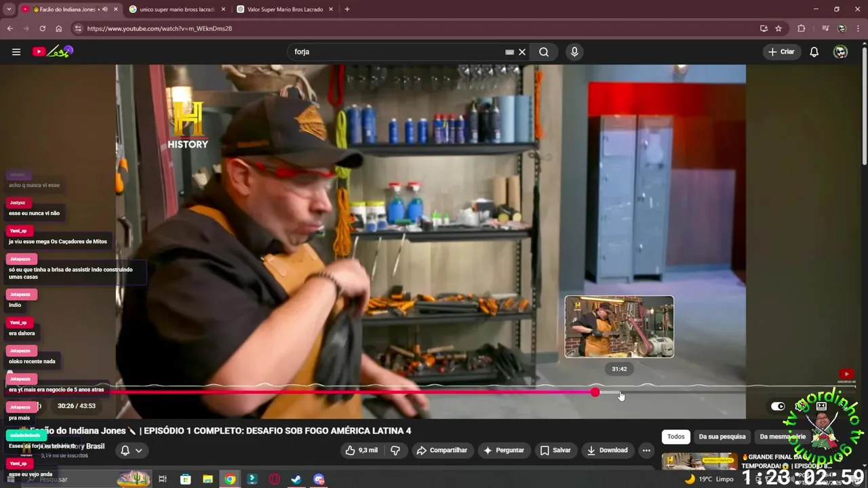Image resolution: width=868 pixels, height=488 pixels.
Task: Select the YouTube URL in the address bar
Action: click(159, 28)
